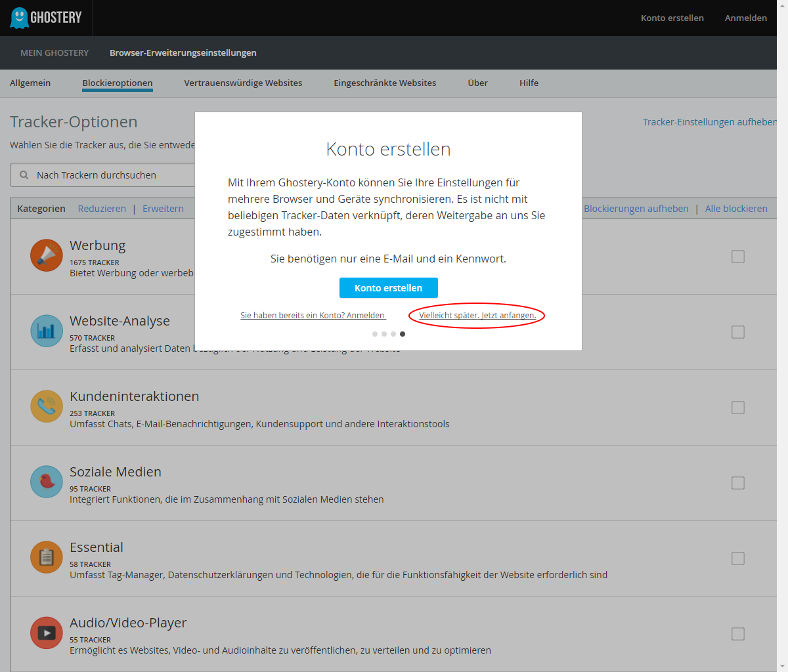
Task: Expand the Audio/Video-Player category heading
Action: 128,623
